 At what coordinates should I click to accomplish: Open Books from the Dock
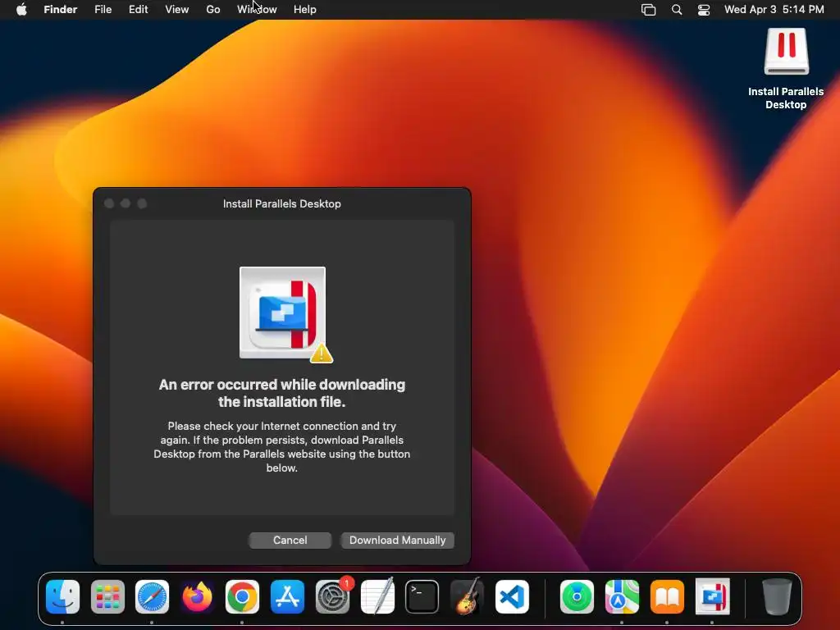point(667,596)
